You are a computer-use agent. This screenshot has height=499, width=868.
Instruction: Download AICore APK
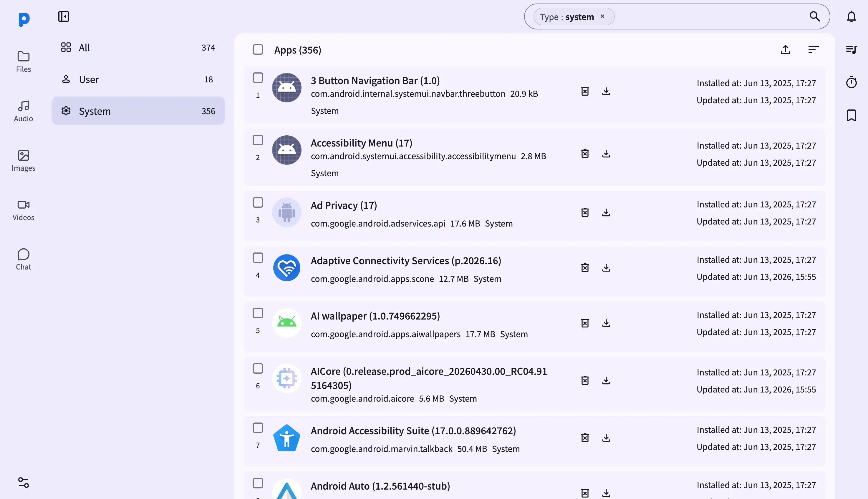click(x=606, y=380)
